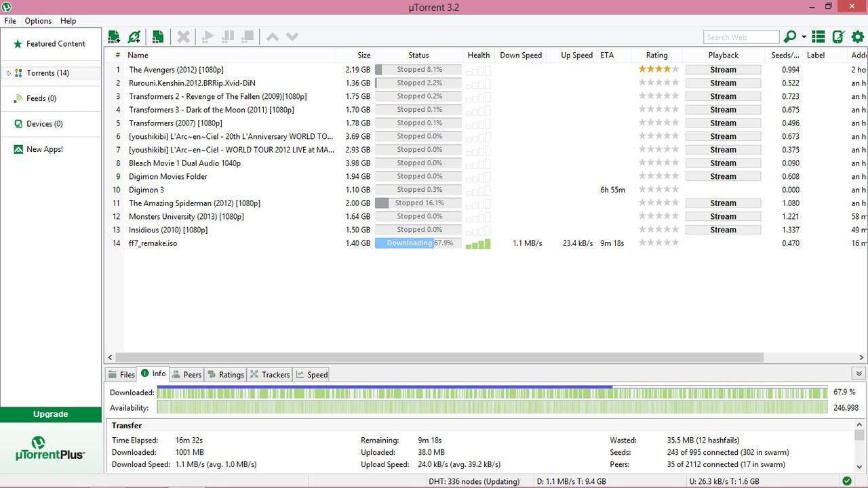The height and width of the screenshot is (488, 868).
Task: Move torrent down the queue arrow
Action: pos(292,37)
